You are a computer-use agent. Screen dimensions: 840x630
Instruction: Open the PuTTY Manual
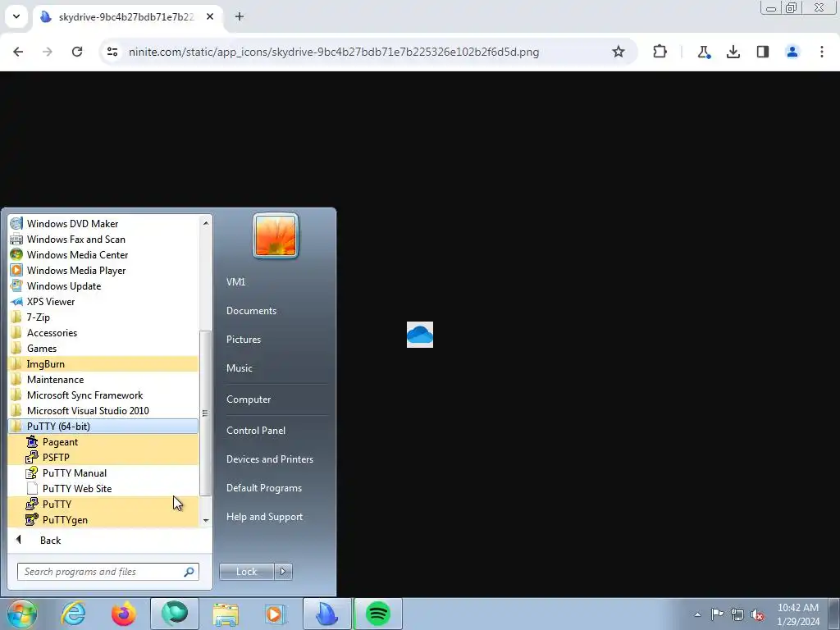click(x=103, y=472)
